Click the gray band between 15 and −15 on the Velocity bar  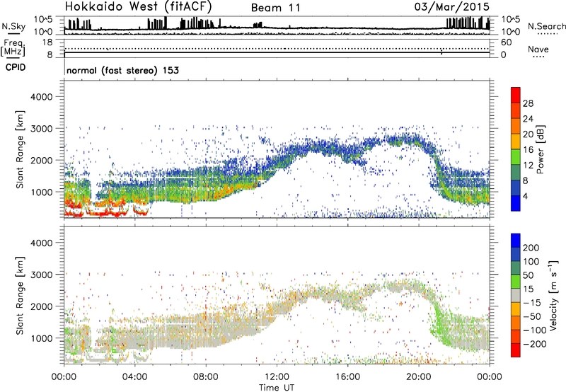[x=516, y=295]
